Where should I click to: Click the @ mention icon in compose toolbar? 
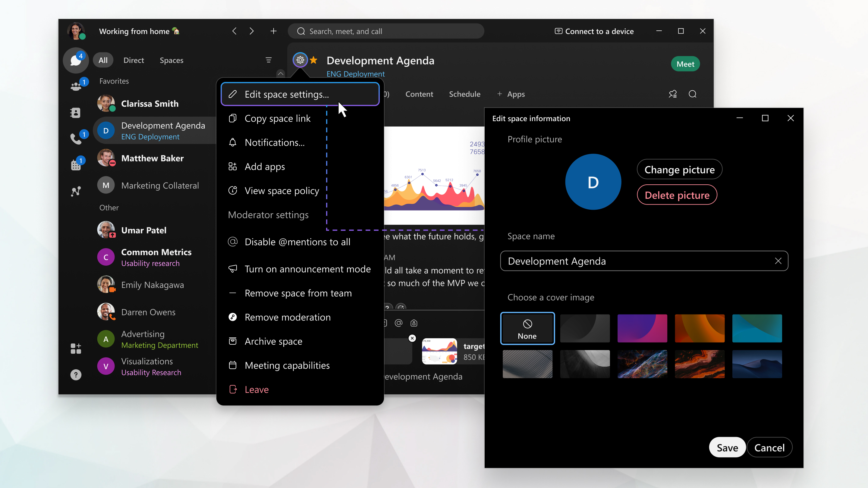[x=399, y=323]
